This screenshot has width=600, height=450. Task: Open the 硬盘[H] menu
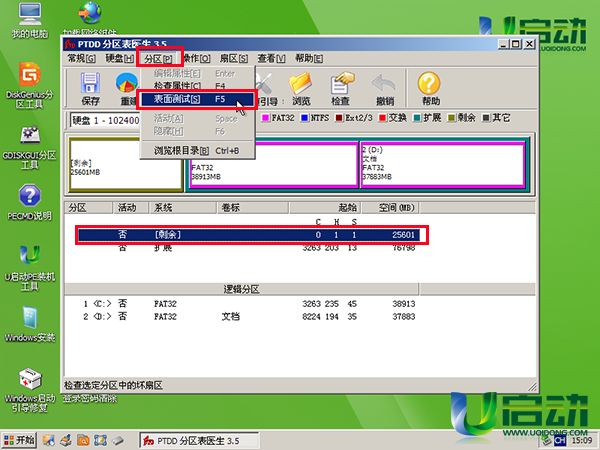[x=119, y=59]
